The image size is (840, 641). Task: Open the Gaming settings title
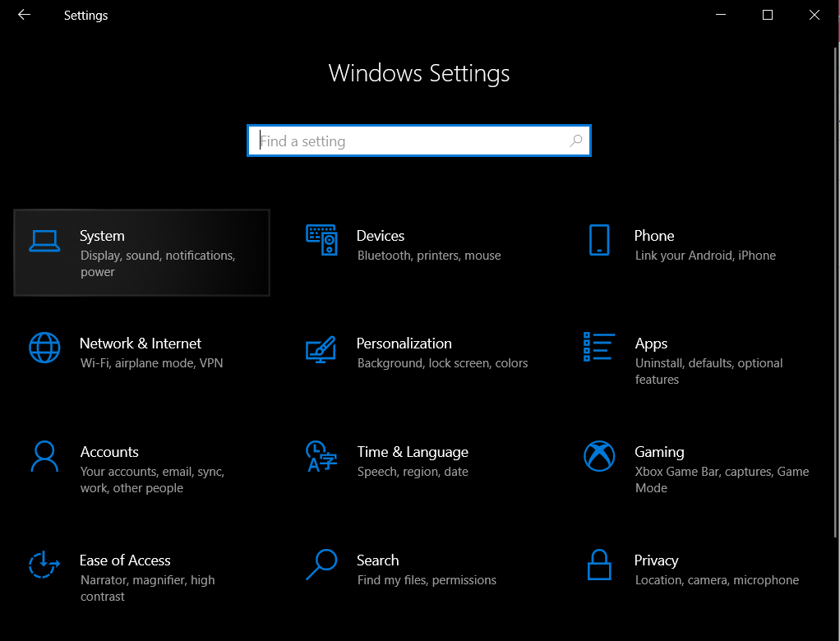(659, 452)
